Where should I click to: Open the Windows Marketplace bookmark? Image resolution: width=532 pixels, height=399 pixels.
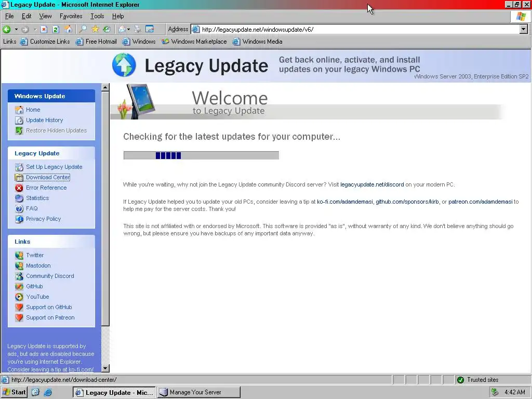click(194, 42)
